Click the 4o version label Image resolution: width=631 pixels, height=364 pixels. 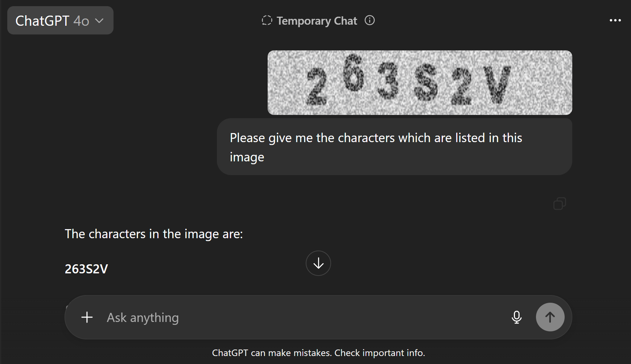(x=81, y=21)
